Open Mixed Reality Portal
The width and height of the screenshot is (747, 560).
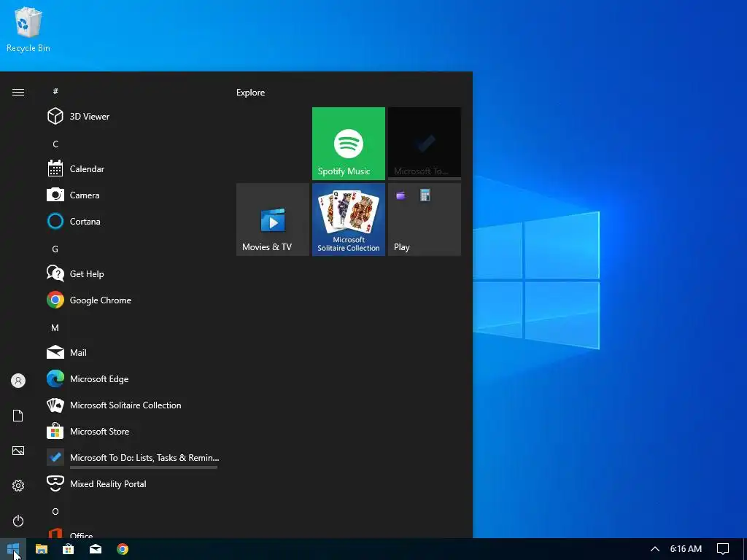[132, 484]
